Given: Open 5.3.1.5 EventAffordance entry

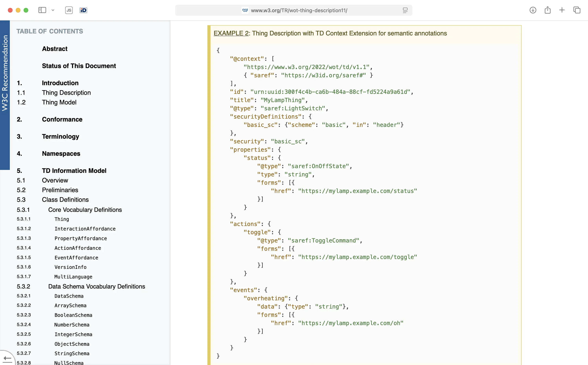Looking at the screenshot, I should pos(76,258).
